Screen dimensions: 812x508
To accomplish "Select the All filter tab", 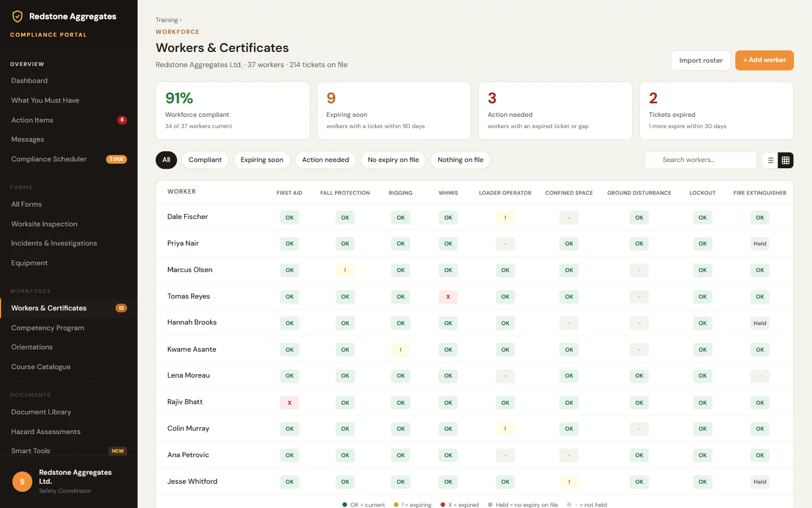I will point(166,160).
